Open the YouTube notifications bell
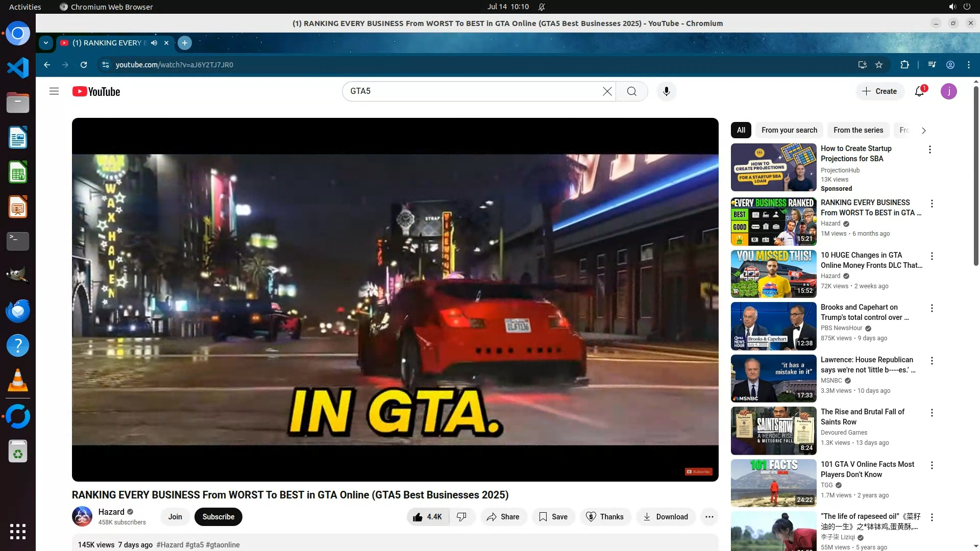The image size is (980, 551). click(919, 91)
